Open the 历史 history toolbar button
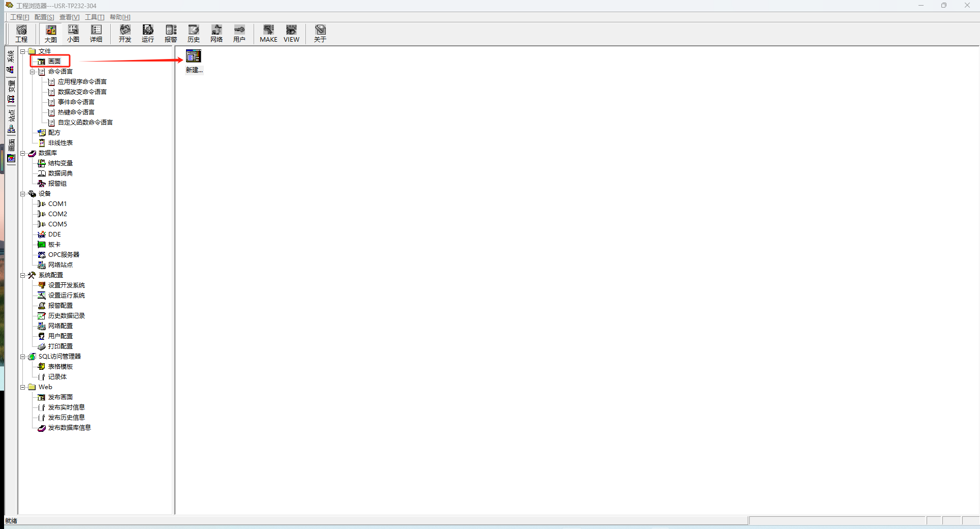 [x=194, y=34]
